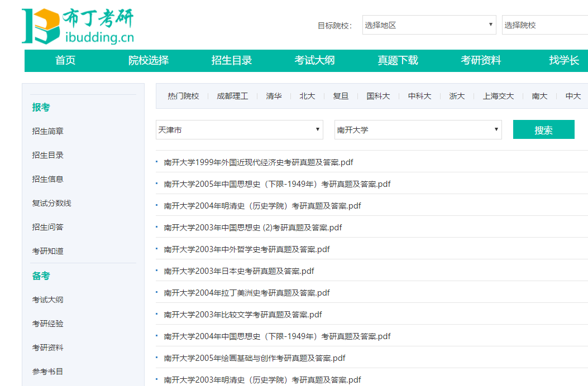
Task: Open 招生目录 in the navigation bar
Action: click(231, 60)
